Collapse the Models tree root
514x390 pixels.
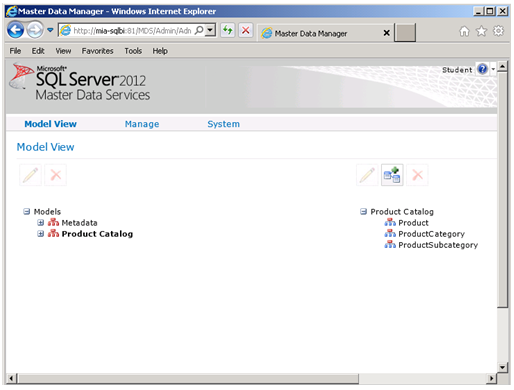(27, 212)
